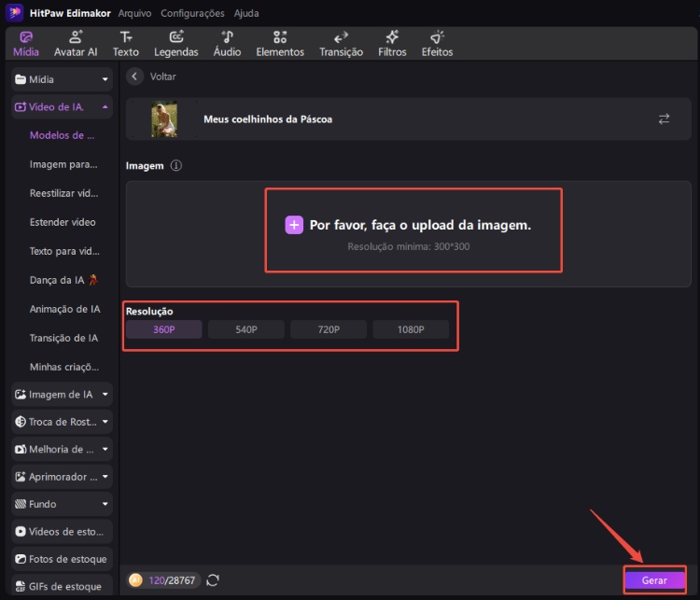Viewport: 700px width, 600px height.
Task: Expand the Fundo section
Action: 63,504
